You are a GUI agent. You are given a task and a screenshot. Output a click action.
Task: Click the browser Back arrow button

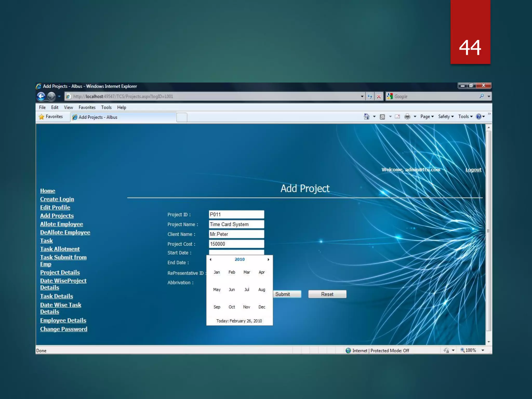(41, 96)
